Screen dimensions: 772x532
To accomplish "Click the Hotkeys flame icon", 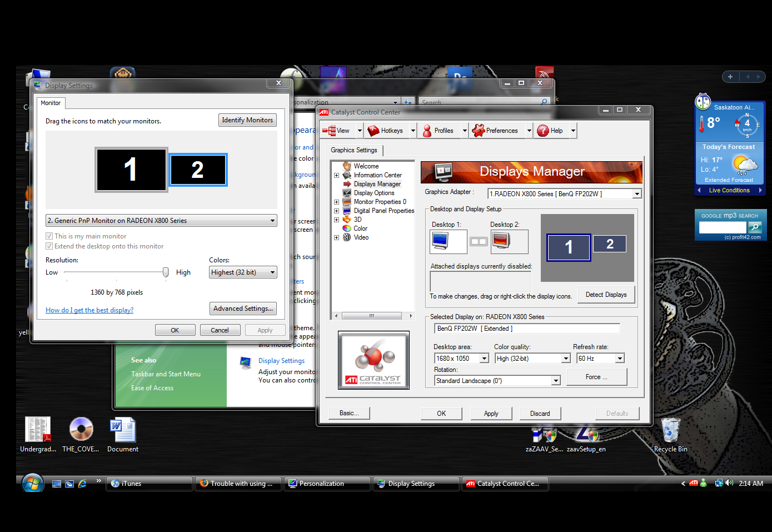I will pos(374,131).
